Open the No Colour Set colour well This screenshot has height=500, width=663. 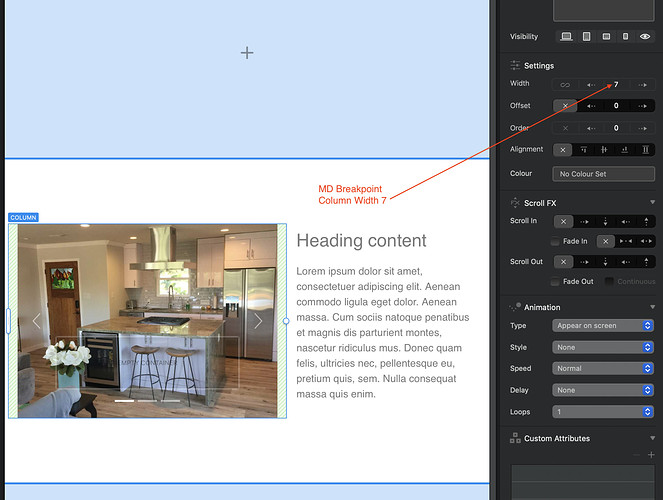coord(603,174)
